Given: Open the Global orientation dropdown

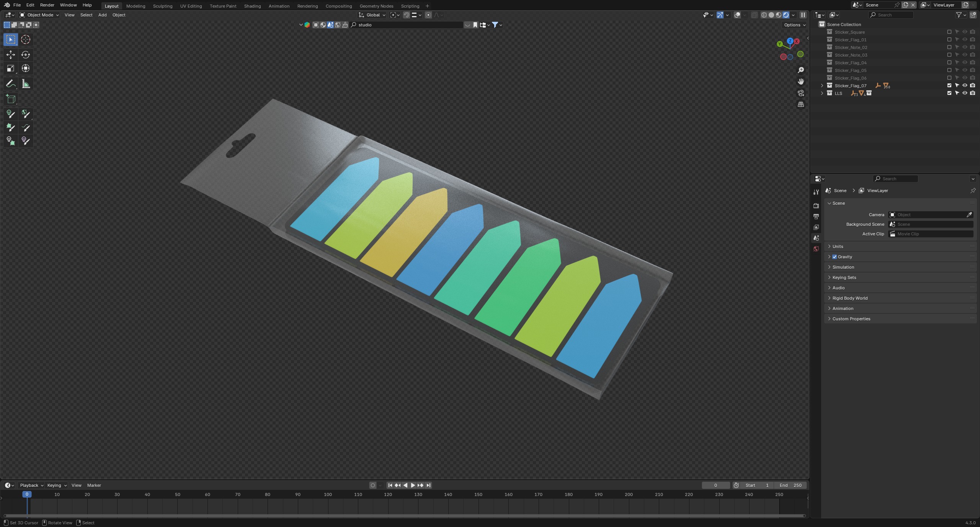Looking at the screenshot, I should pyautogui.click(x=372, y=15).
